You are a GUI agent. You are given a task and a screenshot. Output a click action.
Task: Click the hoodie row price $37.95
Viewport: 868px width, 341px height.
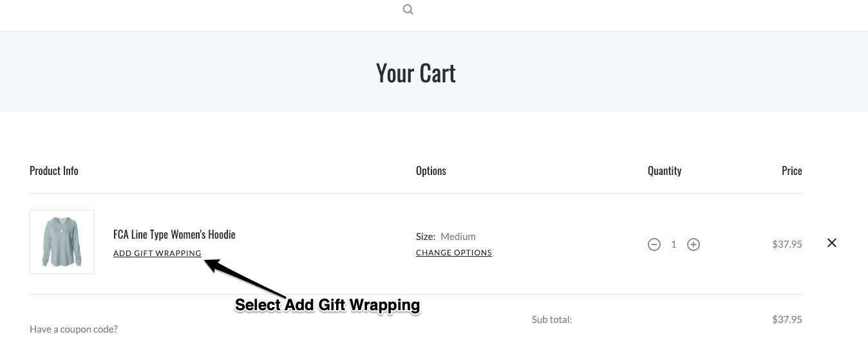click(x=787, y=244)
